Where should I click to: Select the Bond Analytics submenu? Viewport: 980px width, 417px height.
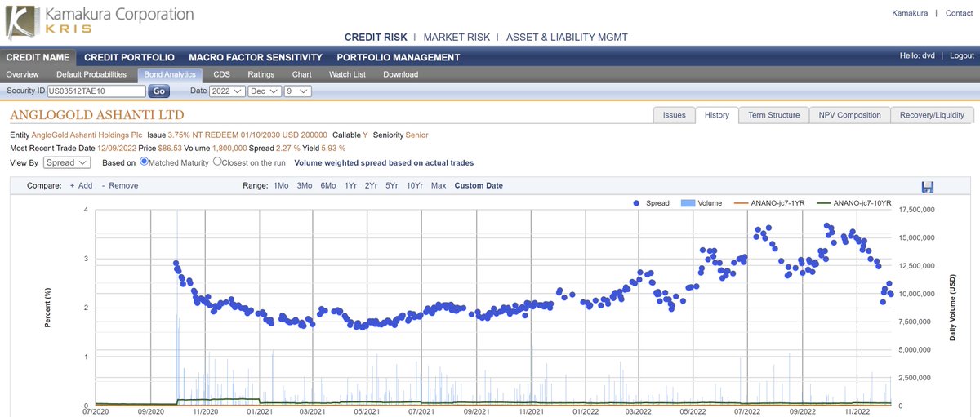(170, 74)
